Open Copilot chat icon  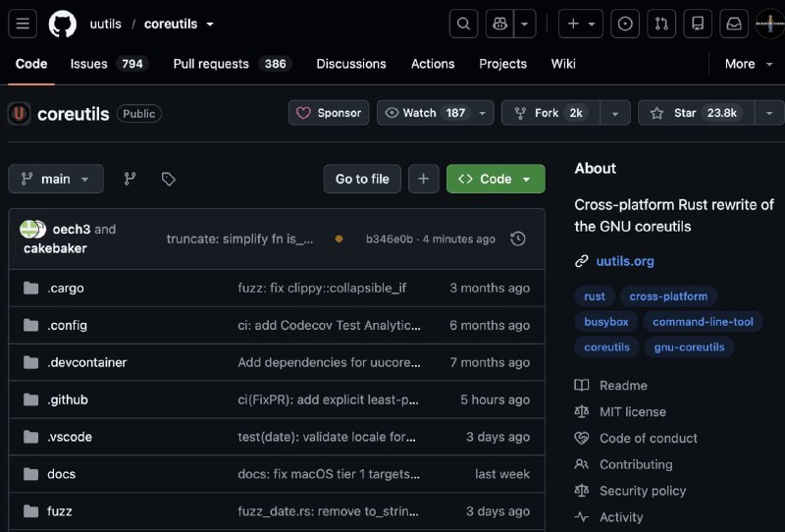[499, 24]
